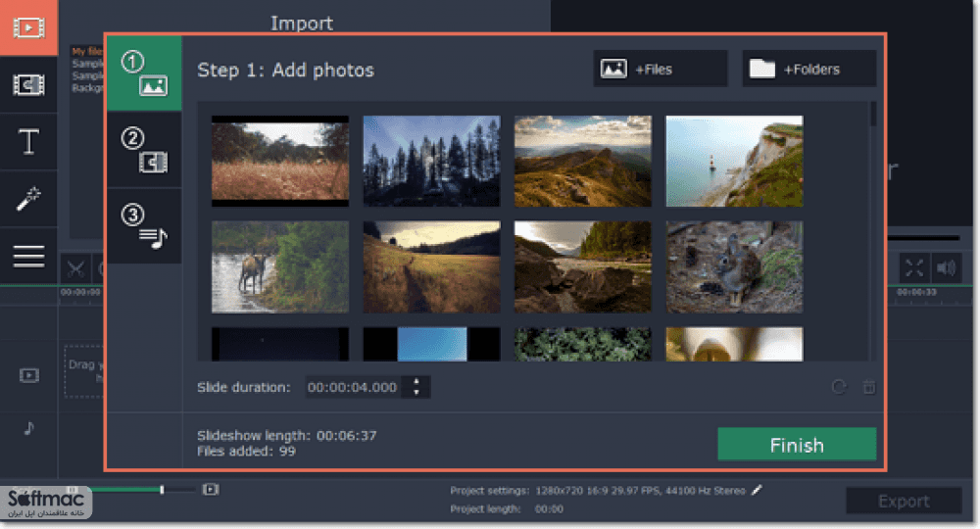980x529 pixels.
Task: Select the lighthouse and cliff photo thumbnail
Action: pos(734,161)
